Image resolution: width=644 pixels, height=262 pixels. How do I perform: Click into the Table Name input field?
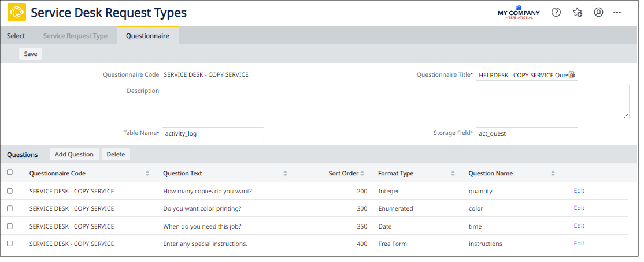[213, 133]
